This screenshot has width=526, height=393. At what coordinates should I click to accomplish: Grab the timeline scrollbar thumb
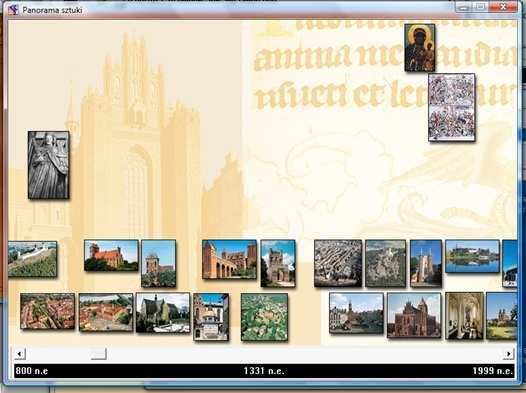click(99, 353)
